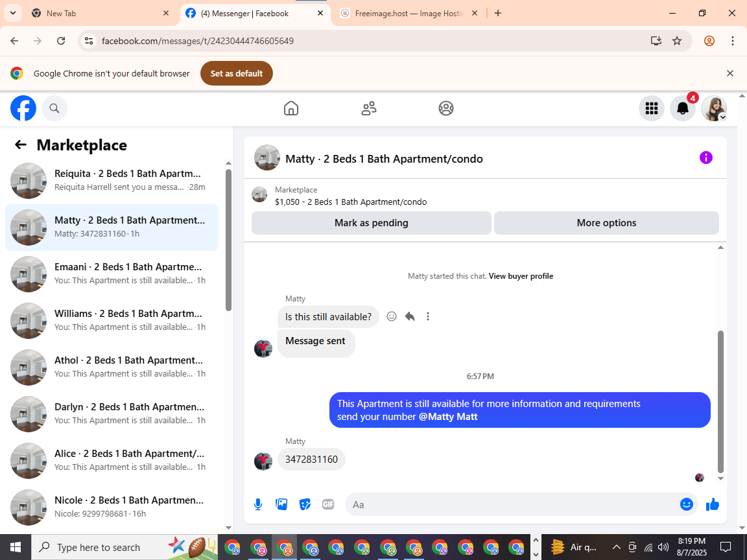Switch to the Freeimage.host browser tab
Viewport: 747px width, 560px height.
pyautogui.click(x=409, y=14)
